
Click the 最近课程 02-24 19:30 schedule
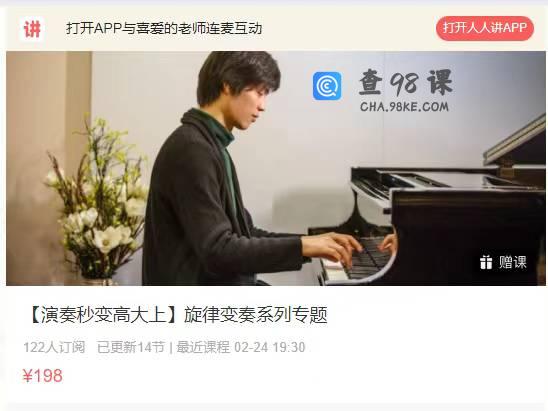click(x=240, y=347)
